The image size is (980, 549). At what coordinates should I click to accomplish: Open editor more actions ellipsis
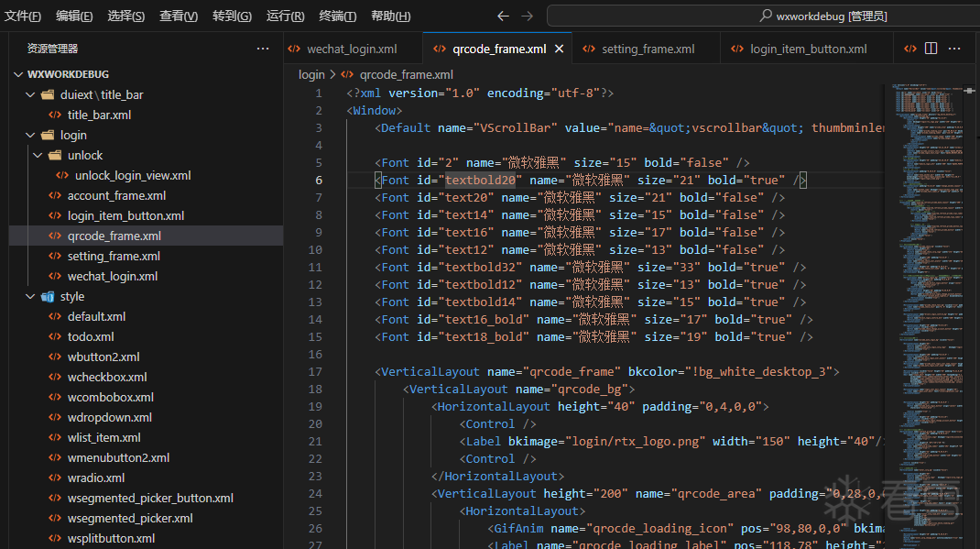(954, 49)
